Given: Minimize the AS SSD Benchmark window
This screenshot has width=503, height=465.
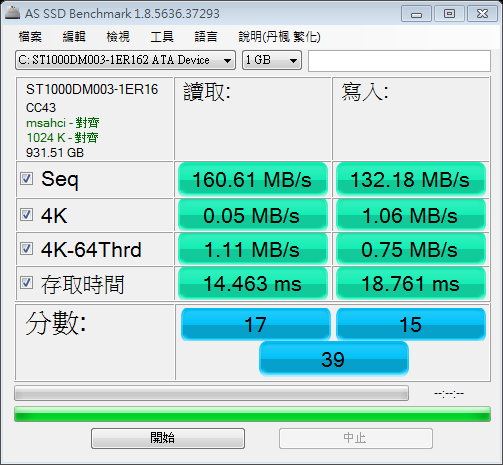Looking at the screenshot, I should tap(416, 14).
